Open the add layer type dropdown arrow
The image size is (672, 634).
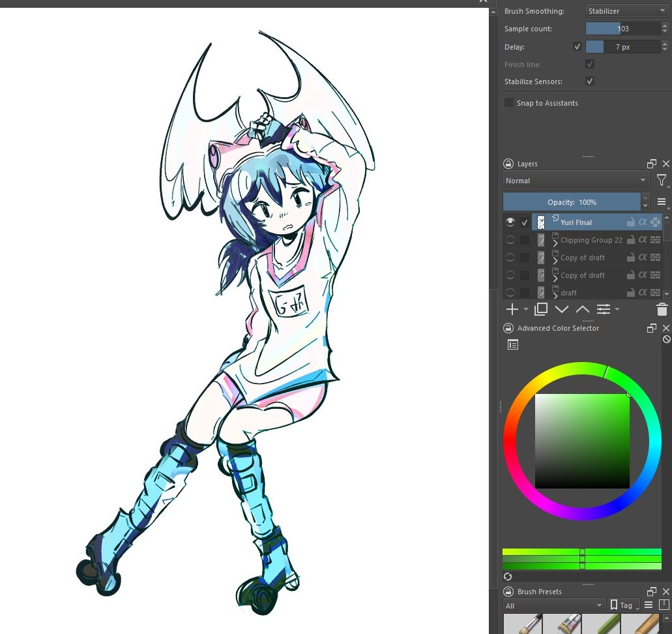(x=526, y=309)
